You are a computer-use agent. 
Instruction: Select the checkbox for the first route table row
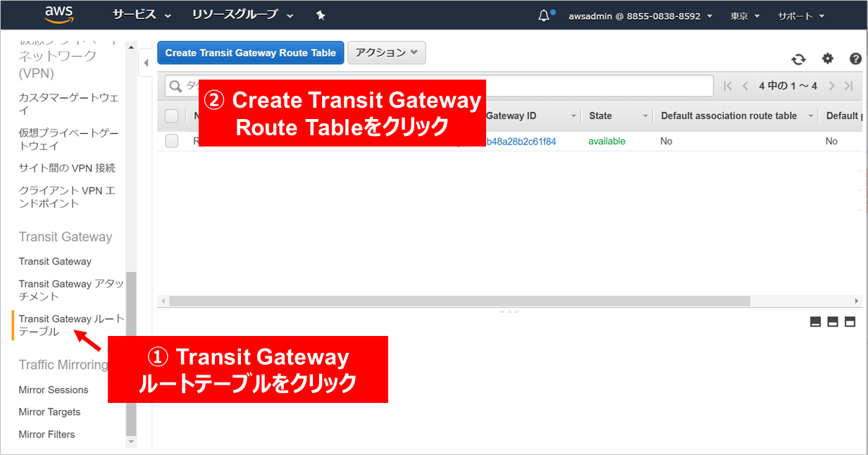172,142
